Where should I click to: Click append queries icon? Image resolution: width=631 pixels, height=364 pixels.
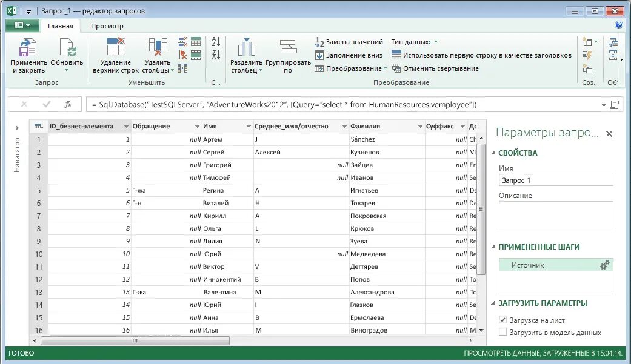[613, 55]
